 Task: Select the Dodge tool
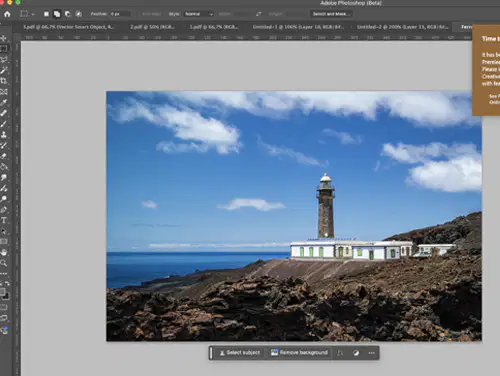pyautogui.click(x=4, y=199)
